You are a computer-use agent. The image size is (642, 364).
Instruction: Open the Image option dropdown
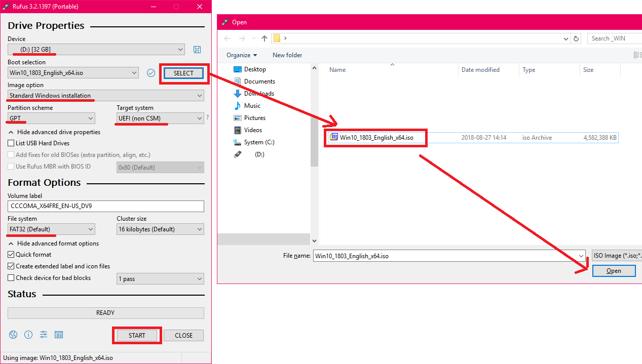coord(106,96)
